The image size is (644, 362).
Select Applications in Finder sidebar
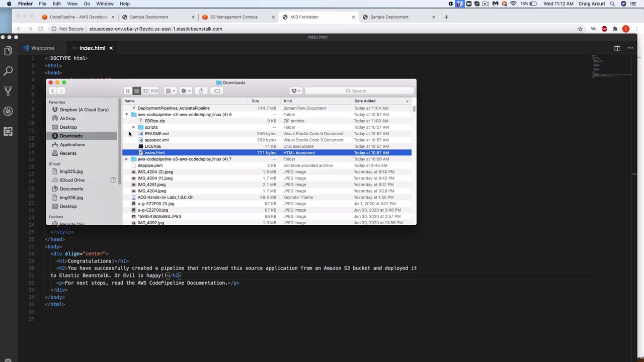72,145
